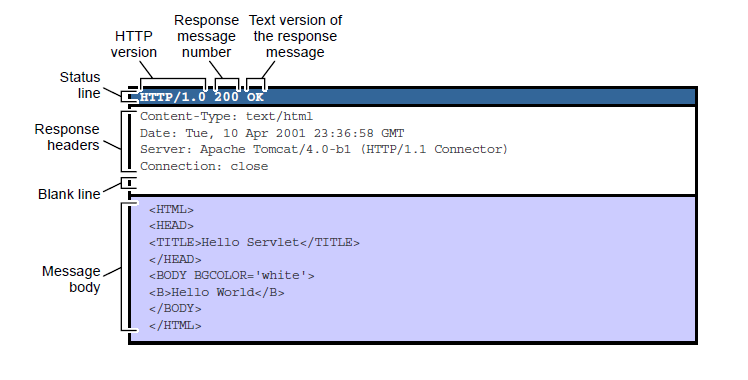Click the "Status line" label
Image resolution: width=748 pixels, height=380 pixels.
[80, 85]
